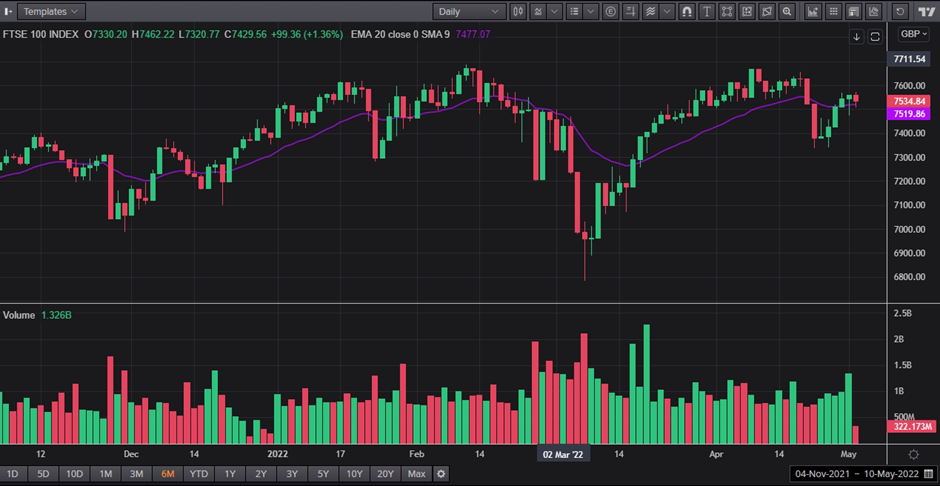Viewport: 940px width, 486px height.
Task: Select the rectangle nodes shape tool
Action: (x=727, y=11)
